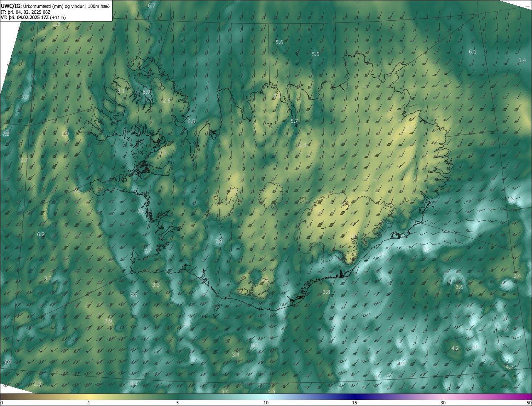Click the 2.5 value label
This screenshot has width=532, height=406.
tap(77, 191)
